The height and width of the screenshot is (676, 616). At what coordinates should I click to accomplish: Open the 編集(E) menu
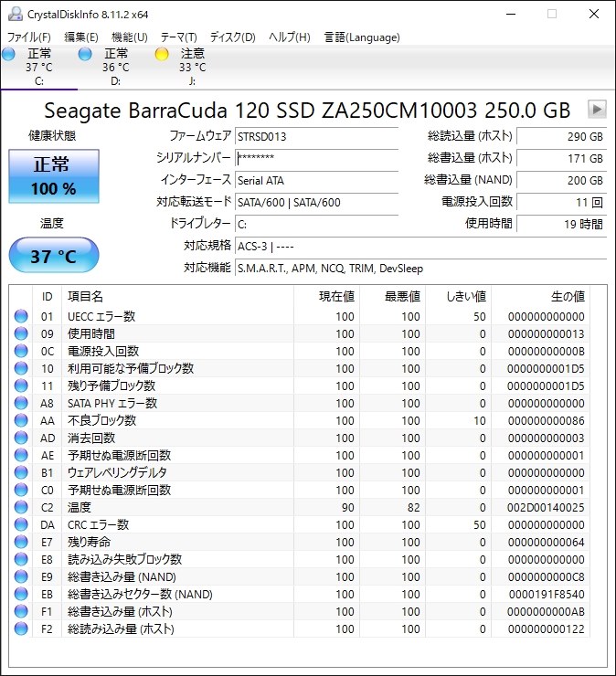coord(81,37)
